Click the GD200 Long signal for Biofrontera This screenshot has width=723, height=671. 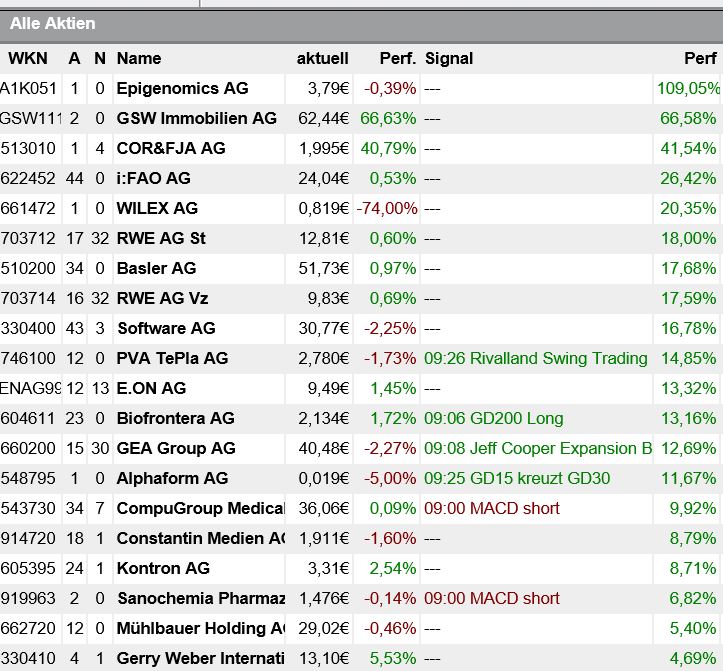pos(494,418)
